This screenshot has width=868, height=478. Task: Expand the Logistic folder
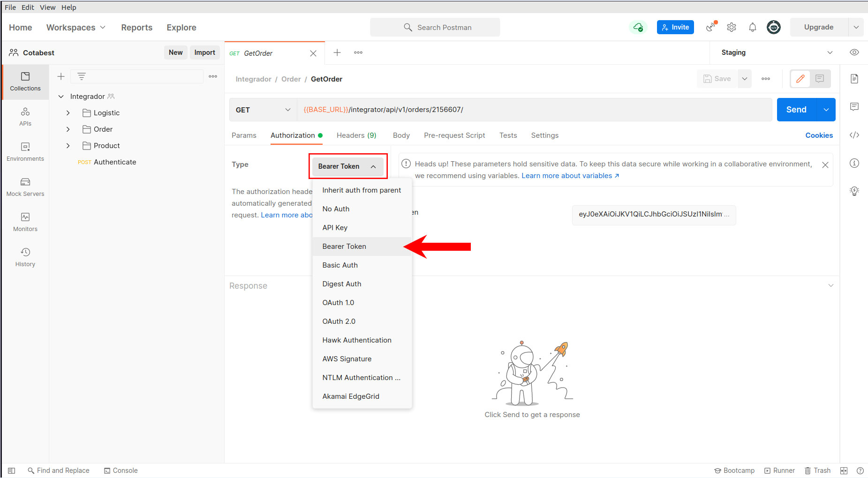coord(68,113)
